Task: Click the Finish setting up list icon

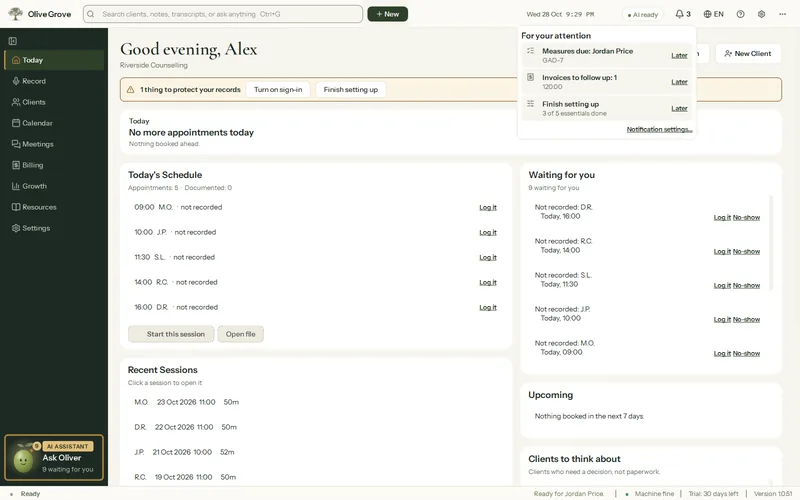Action: 531,104
